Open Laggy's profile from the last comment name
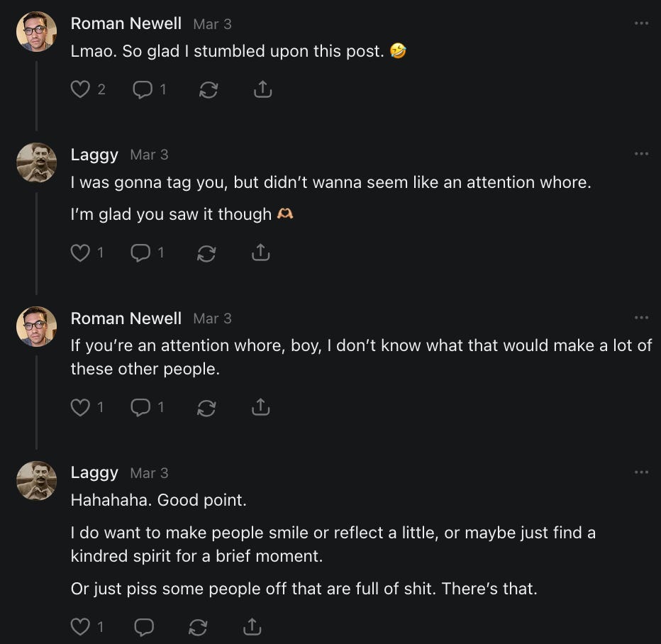Screen dimensions: 661x644 tap(94, 472)
